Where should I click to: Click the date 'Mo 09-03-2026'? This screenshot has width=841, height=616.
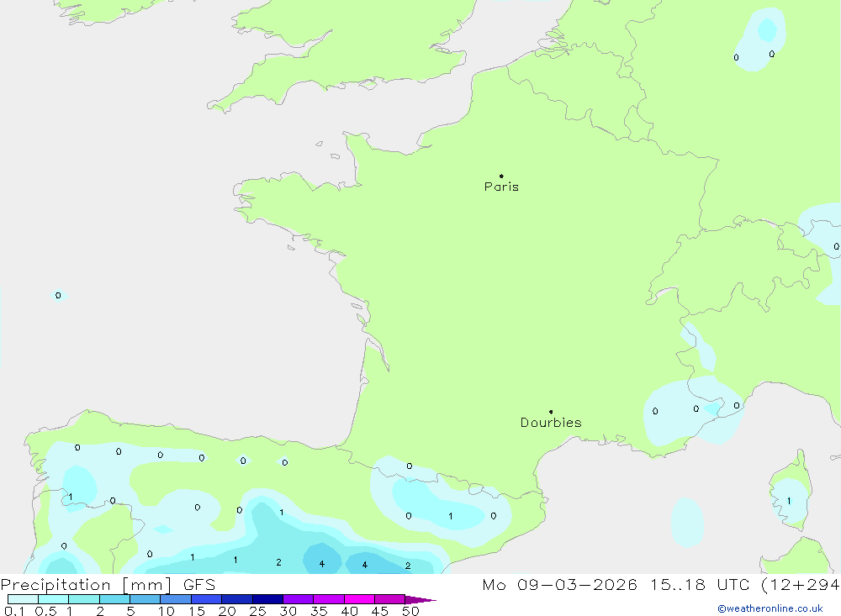point(559,585)
